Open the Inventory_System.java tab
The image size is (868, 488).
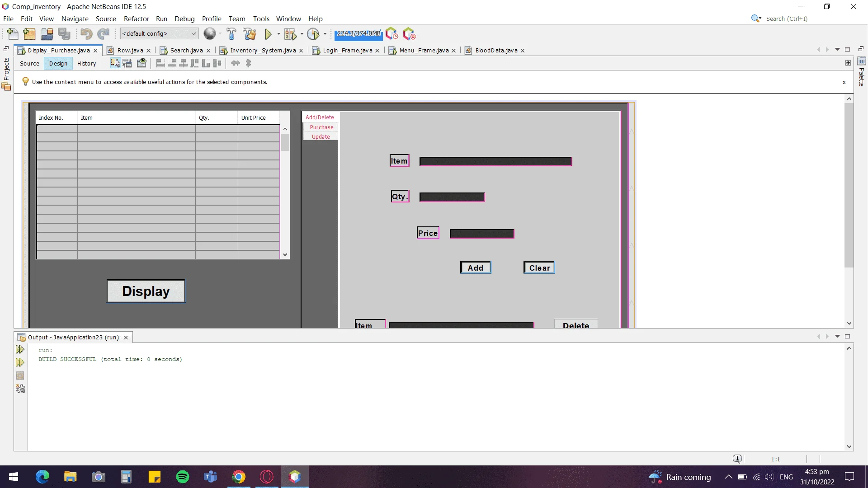coord(263,50)
